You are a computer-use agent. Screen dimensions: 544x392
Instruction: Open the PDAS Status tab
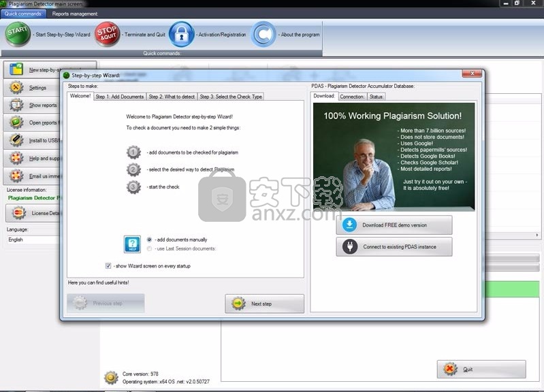click(x=376, y=97)
